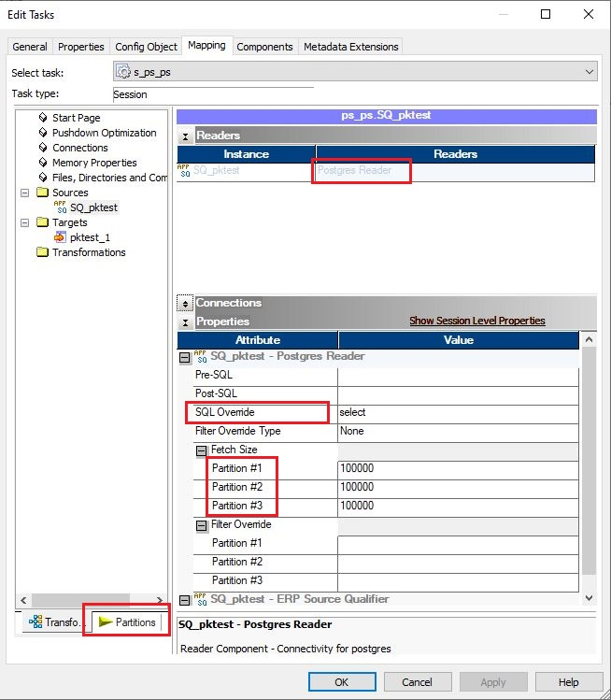This screenshot has width=611, height=700.
Task: Collapse the Filter Override group
Action: pos(201,525)
